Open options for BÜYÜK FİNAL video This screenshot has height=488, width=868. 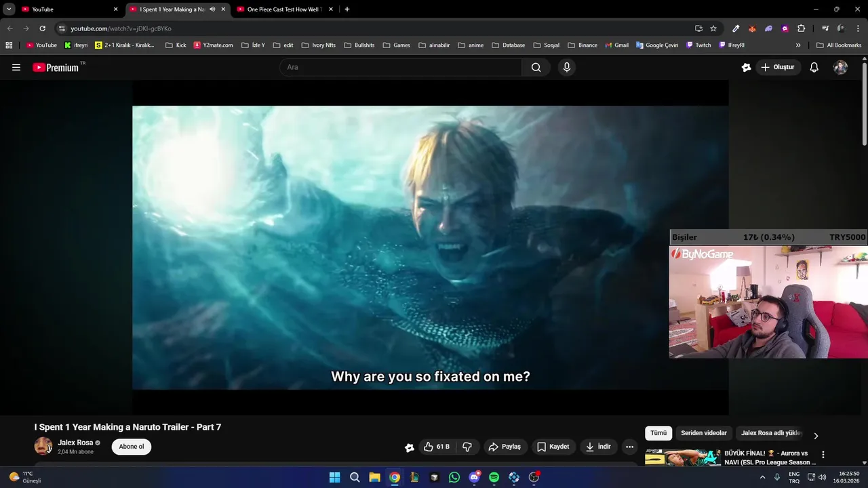[823, 455]
